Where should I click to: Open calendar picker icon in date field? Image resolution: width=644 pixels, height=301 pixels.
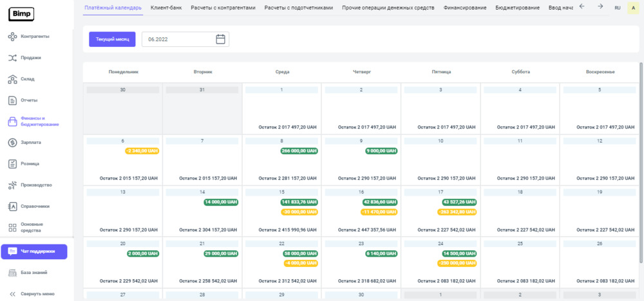coord(220,39)
